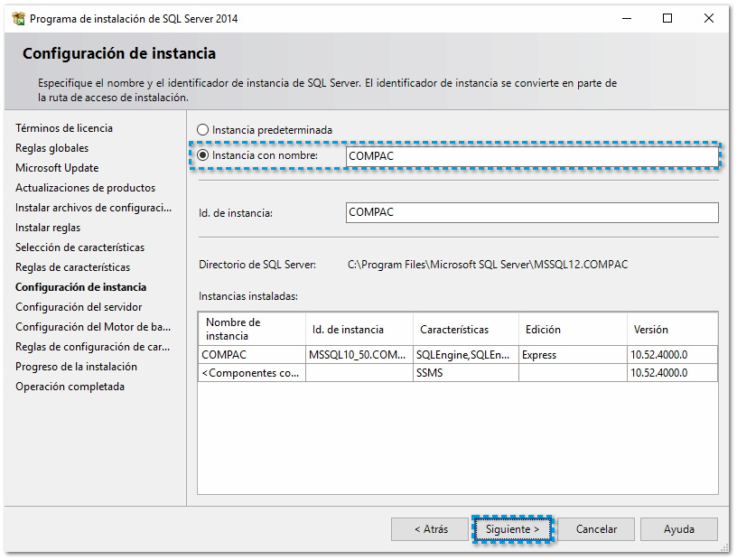
Task: Click the Cancelar button
Action: pyautogui.click(x=596, y=529)
